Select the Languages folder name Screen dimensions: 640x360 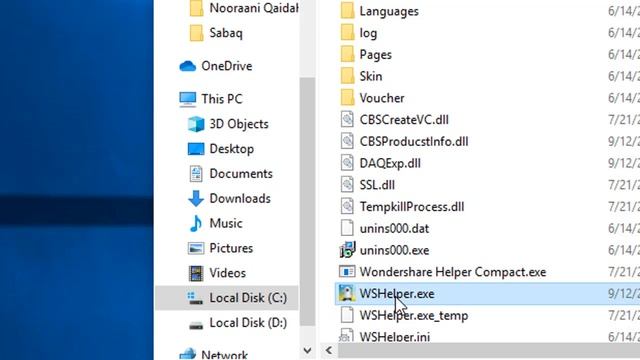pyautogui.click(x=389, y=11)
